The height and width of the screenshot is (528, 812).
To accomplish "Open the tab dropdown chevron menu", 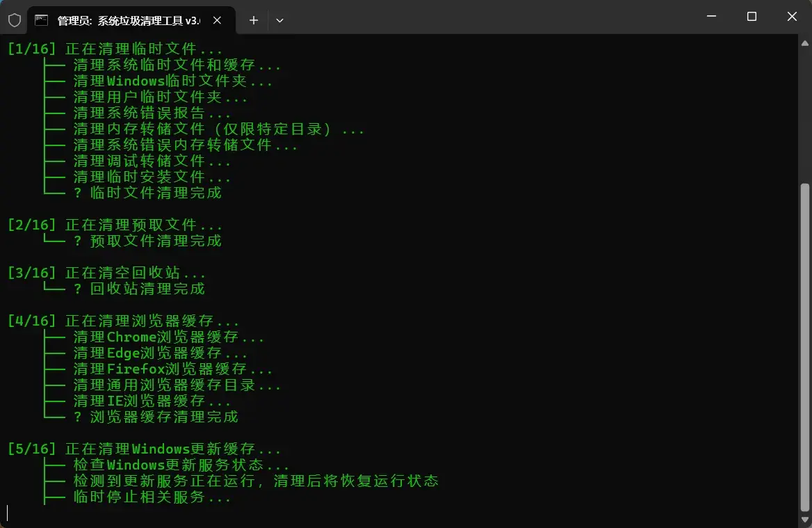I will coord(279,20).
